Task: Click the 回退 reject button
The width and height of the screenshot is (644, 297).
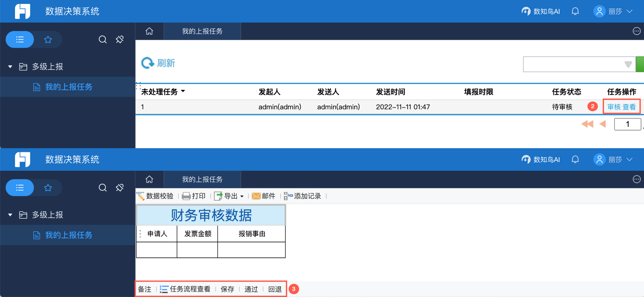Action: 275,289
